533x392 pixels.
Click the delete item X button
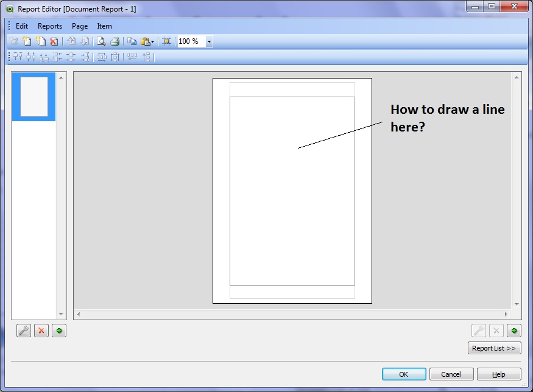[496, 331]
